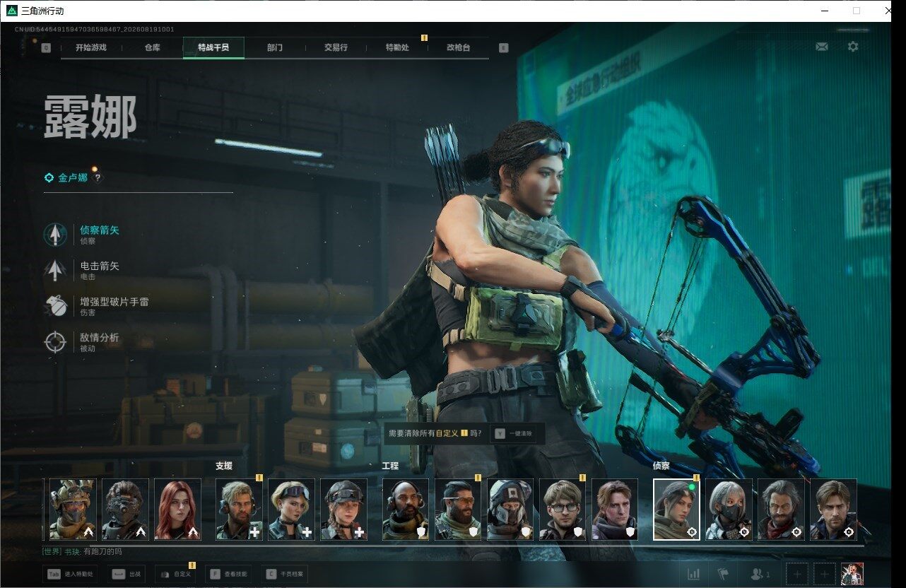Open the mail inbox envelope icon
Viewport: 906px width, 588px height.
821,47
